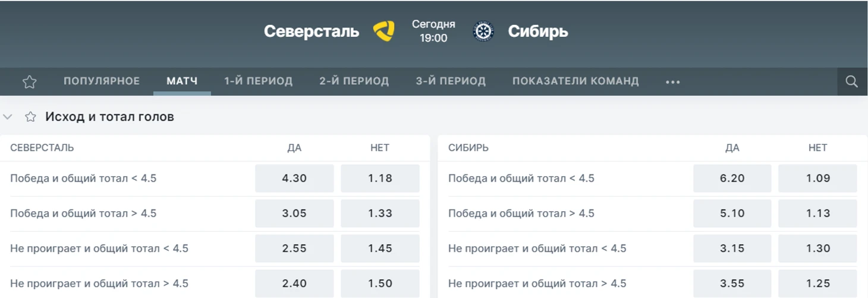The image size is (868, 298).
Task: Star the Исход и тотал голов market
Action: pyautogui.click(x=30, y=117)
